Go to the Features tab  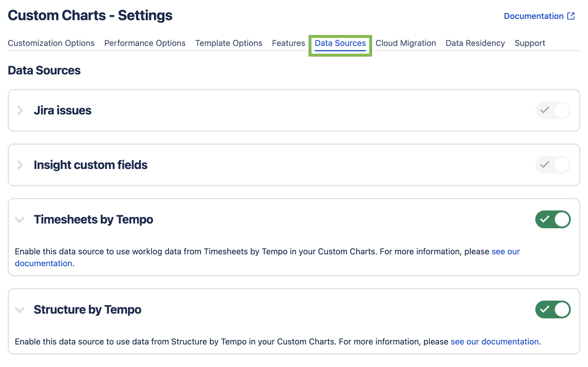click(x=288, y=43)
